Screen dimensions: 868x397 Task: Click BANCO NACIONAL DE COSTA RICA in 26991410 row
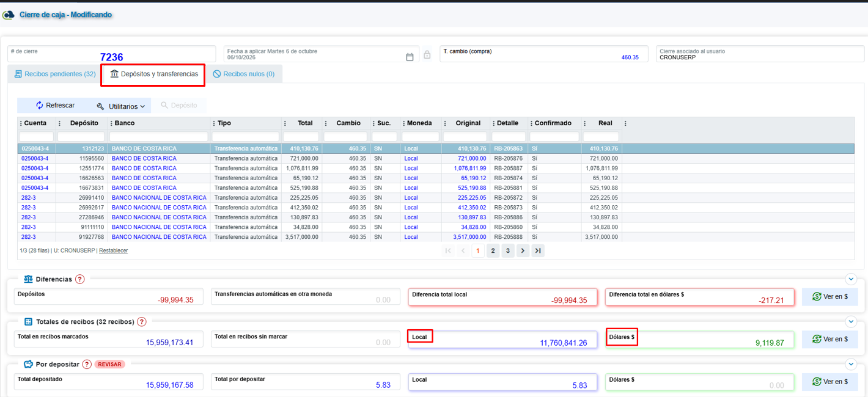point(159,198)
